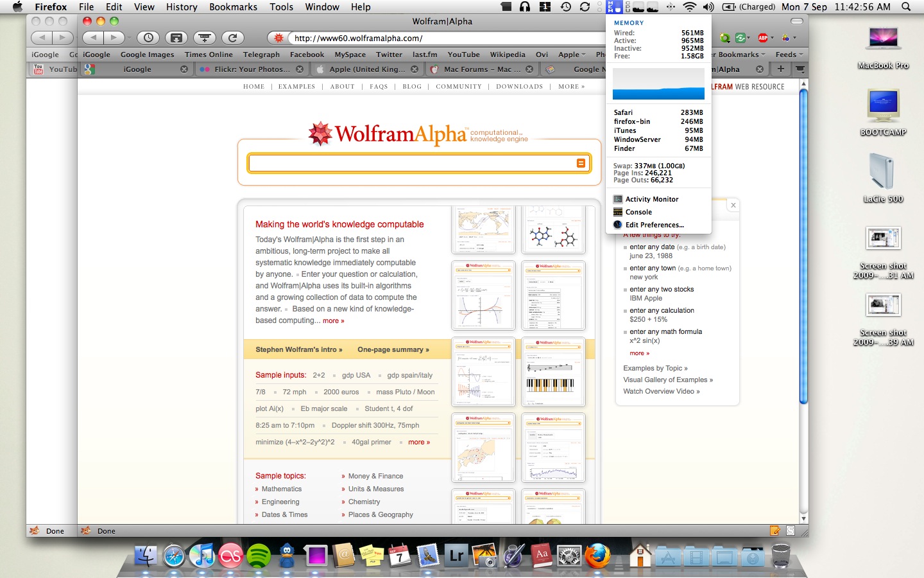Open the File menu
Image resolution: width=924 pixels, height=578 pixels.
pyautogui.click(x=86, y=7)
